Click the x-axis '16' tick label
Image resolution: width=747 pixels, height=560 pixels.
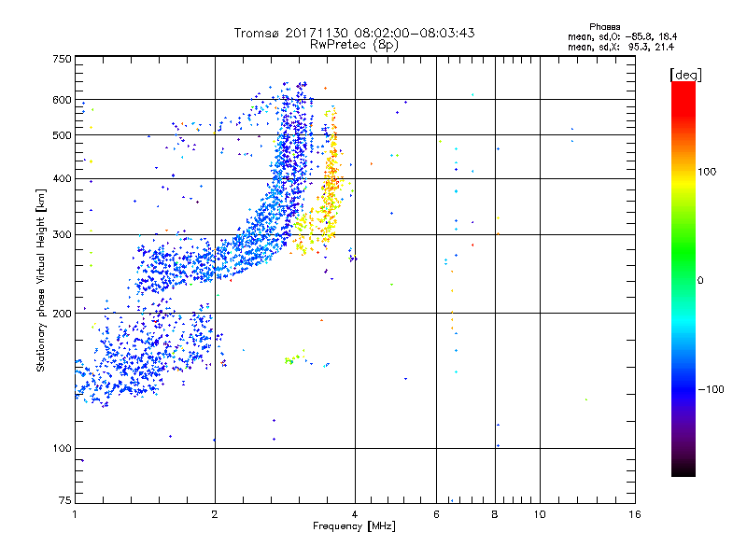click(635, 514)
